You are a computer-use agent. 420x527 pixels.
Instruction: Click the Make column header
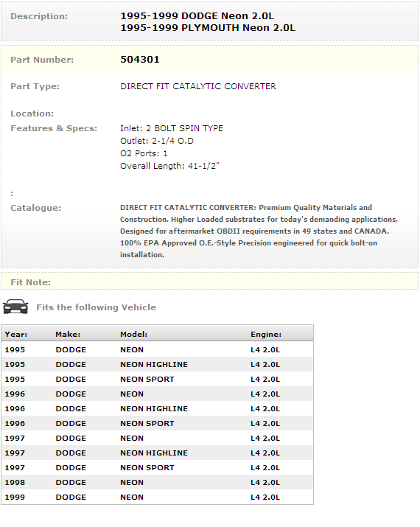pyautogui.click(x=68, y=335)
